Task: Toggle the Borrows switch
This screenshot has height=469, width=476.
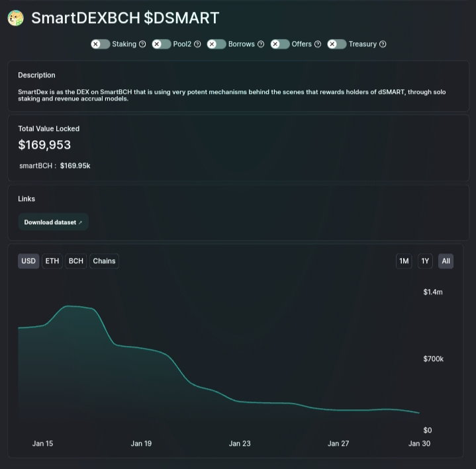Action: (x=216, y=44)
